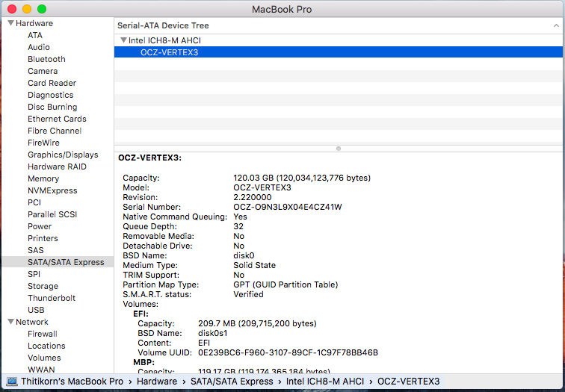565x392 pixels.
Task: Click the Queue Depth value 32
Action: (238, 226)
